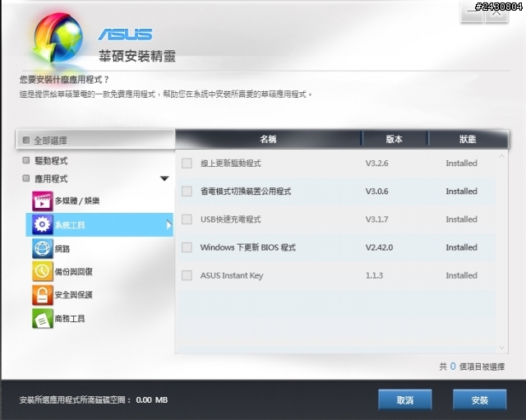Click version V3.2.6 cell
Screen dimensions: 526x420
pyautogui.click(x=377, y=164)
